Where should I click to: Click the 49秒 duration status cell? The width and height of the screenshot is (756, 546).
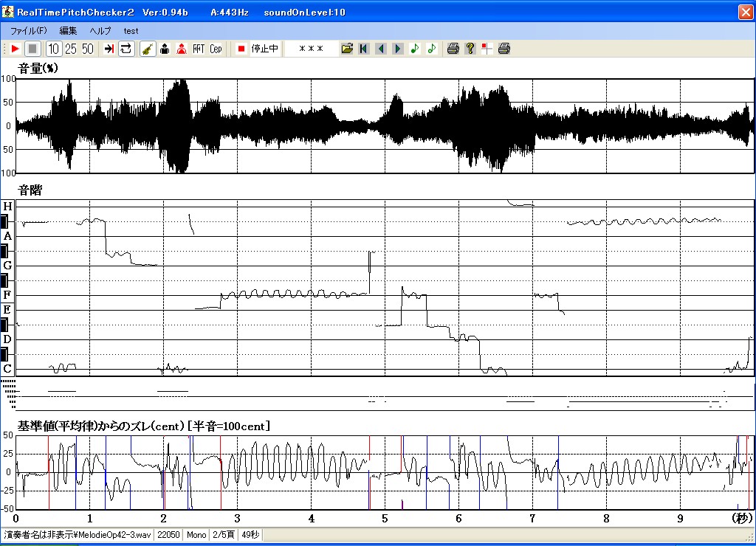[250, 535]
